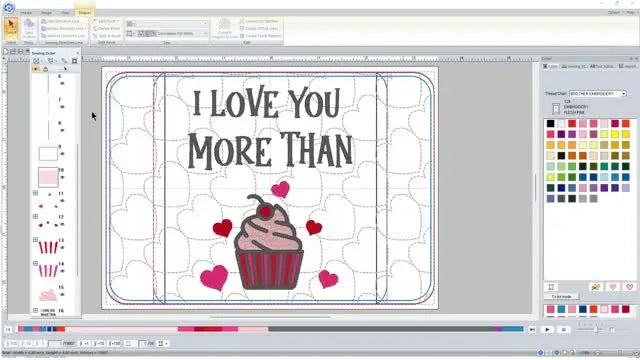The width and height of the screenshot is (640, 360).
Task: Open the Text Attributes panel tab
Action: pos(602,66)
